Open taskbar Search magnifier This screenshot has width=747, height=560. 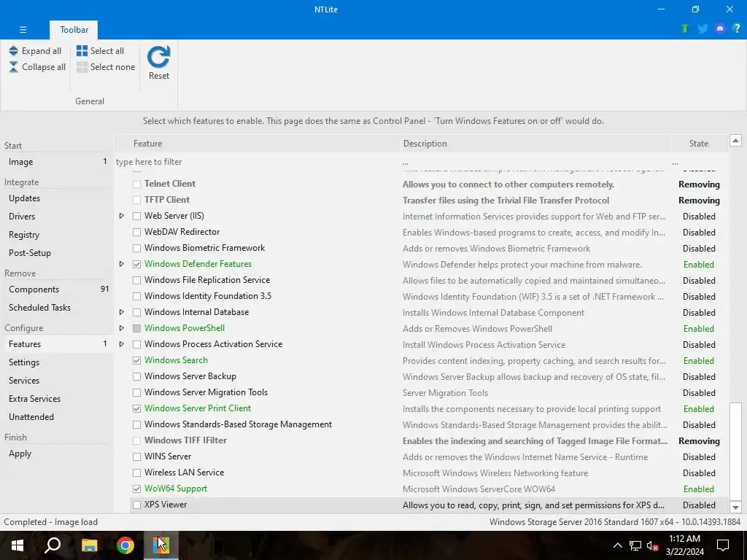pyautogui.click(x=53, y=545)
